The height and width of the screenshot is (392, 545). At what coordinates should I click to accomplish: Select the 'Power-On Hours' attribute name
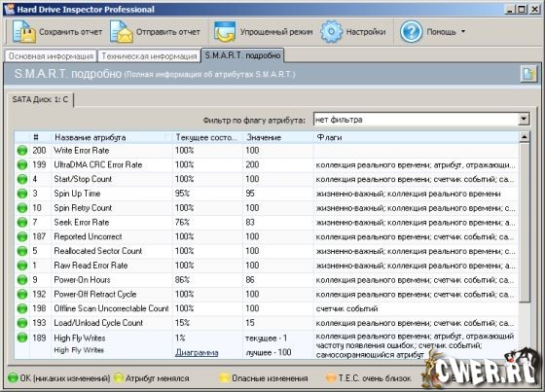click(82, 280)
